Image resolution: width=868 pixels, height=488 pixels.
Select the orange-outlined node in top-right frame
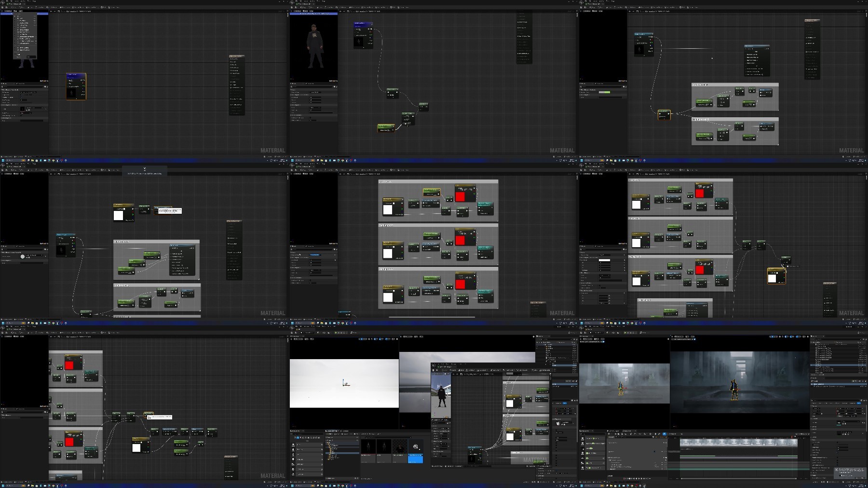click(x=664, y=114)
